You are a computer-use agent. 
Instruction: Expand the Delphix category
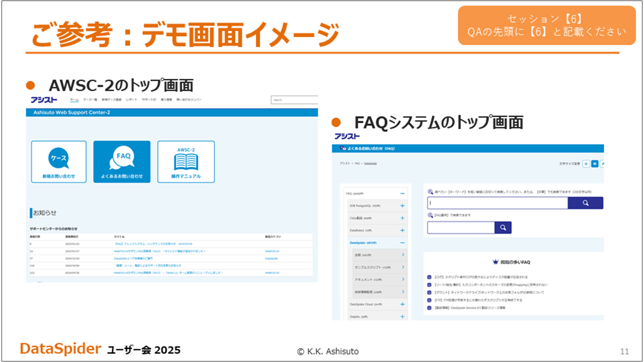[x=403, y=316]
